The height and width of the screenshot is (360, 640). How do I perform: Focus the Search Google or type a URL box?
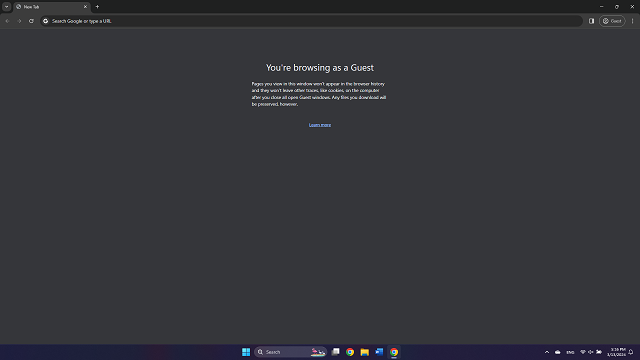(x=311, y=21)
